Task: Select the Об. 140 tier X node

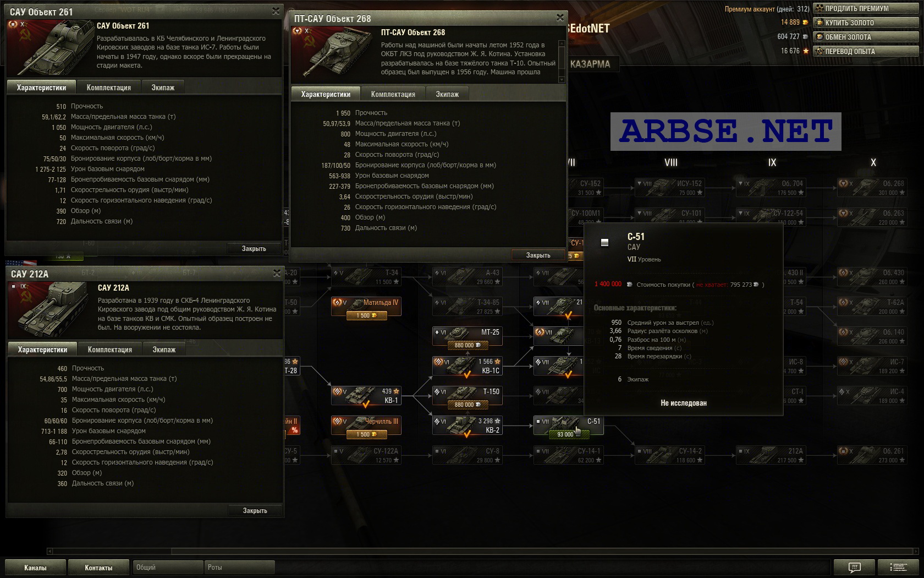Action: 872,336
